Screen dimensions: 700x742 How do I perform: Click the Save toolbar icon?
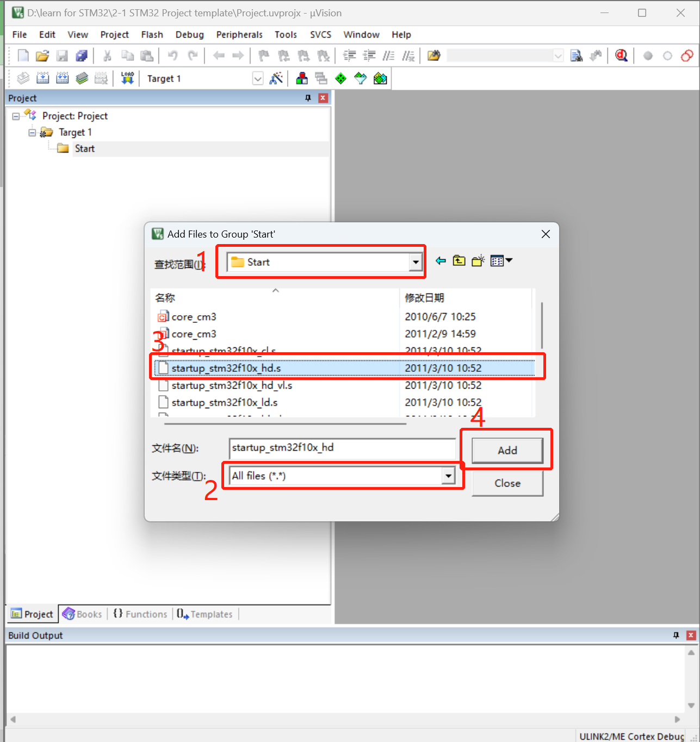coord(62,55)
